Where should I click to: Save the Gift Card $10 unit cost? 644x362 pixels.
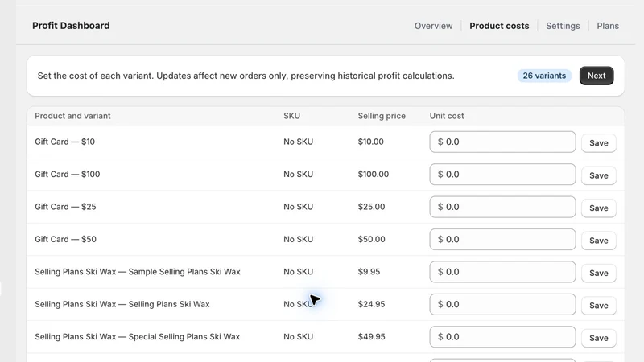[598, 143]
